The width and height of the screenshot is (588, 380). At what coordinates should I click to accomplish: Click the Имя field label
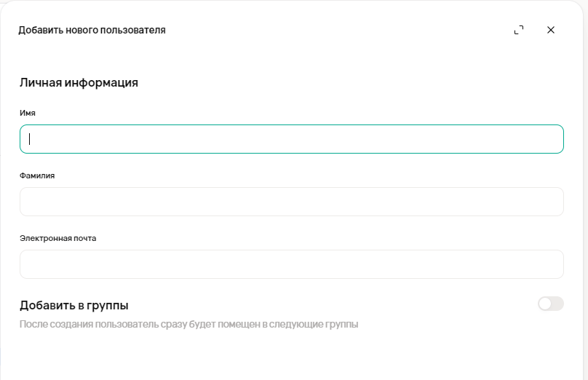28,113
